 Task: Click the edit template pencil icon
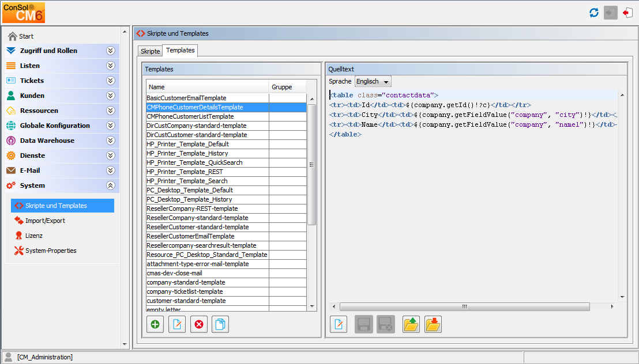(x=177, y=324)
